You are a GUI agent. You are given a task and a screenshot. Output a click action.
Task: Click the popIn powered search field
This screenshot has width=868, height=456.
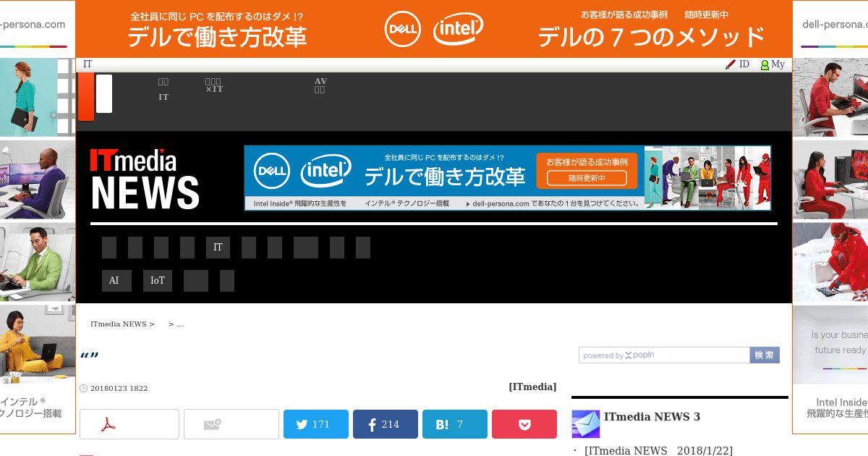(x=664, y=355)
